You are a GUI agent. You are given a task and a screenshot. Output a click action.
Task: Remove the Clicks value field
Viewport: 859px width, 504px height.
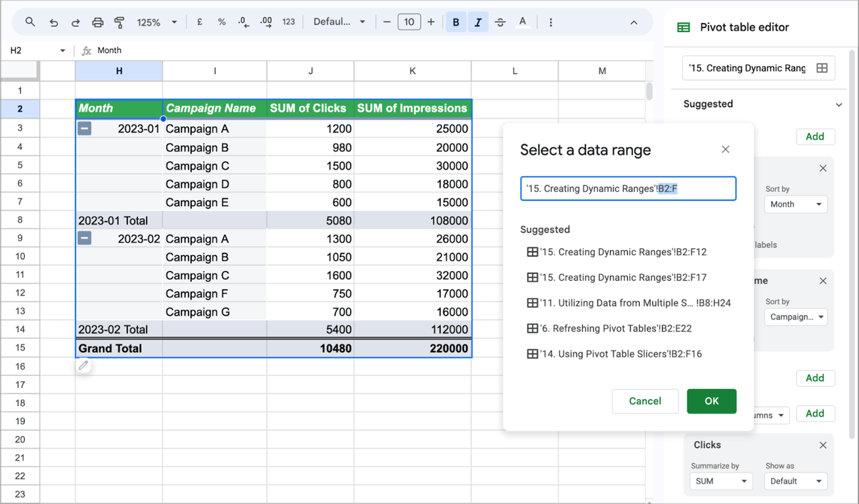point(823,445)
